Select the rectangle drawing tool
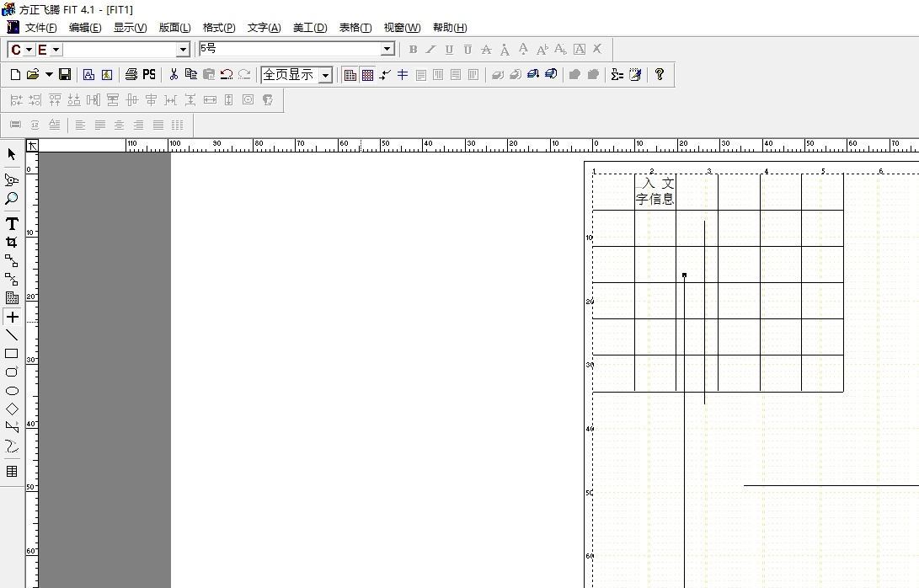This screenshot has height=588, width=919. [12, 354]
